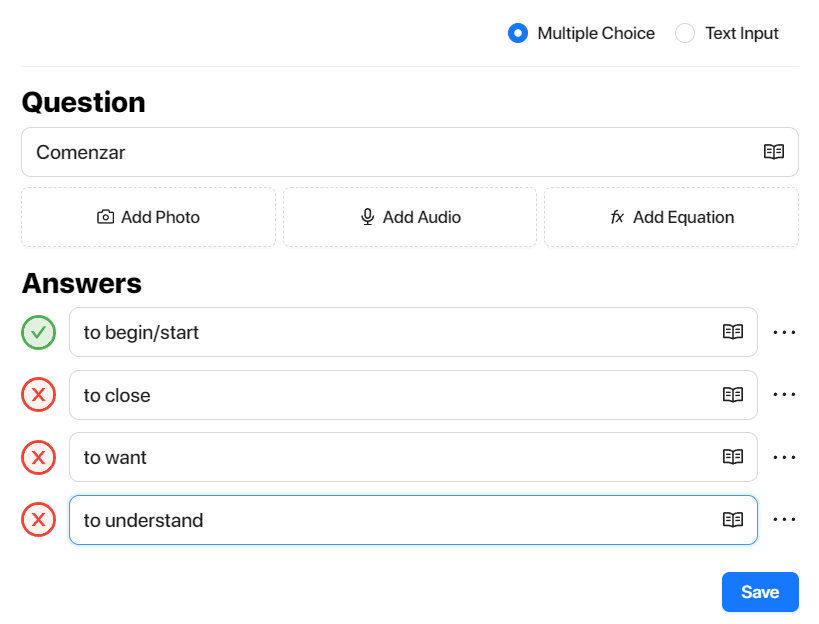Click book icon in 'to close' answer

click(x=733, y=395)
